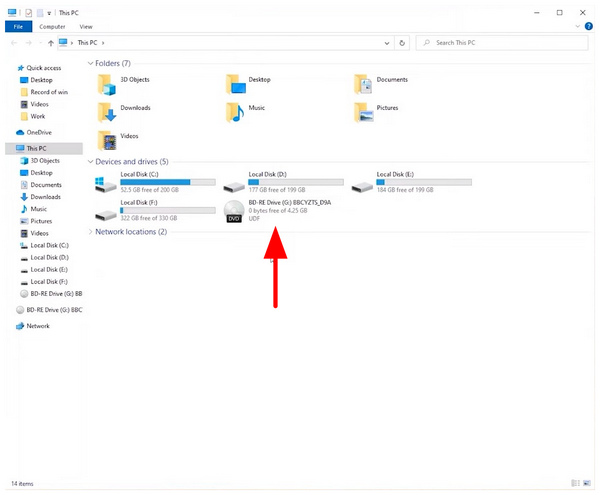
Task: Open the Music folder icon
Action: click(x=235, y=111)
